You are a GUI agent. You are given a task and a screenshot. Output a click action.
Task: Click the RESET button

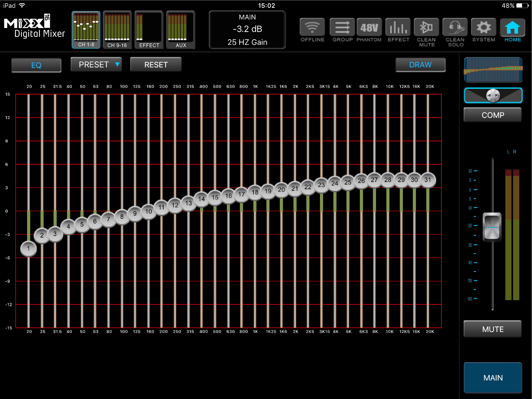[x=156, y=64]
